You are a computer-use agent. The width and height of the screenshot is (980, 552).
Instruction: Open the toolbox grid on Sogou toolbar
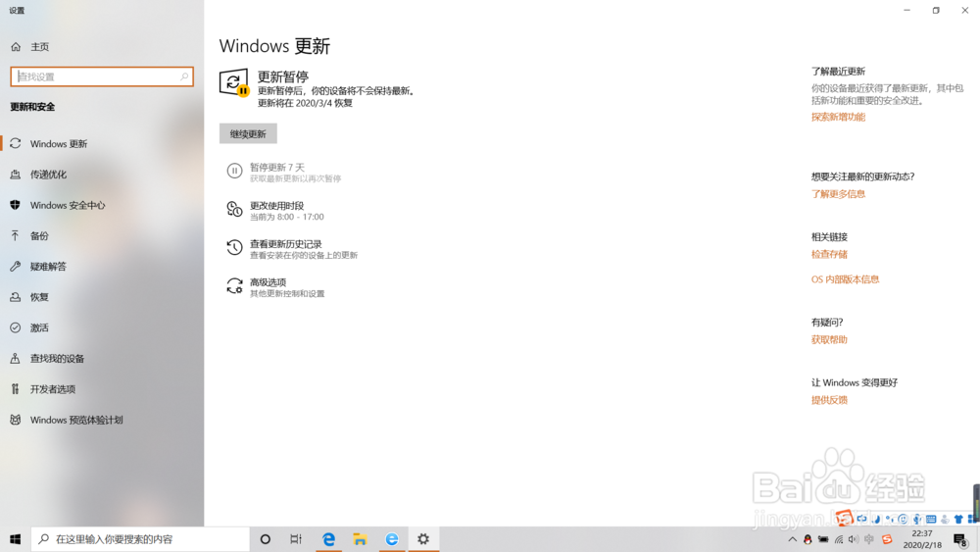point(972,519)
